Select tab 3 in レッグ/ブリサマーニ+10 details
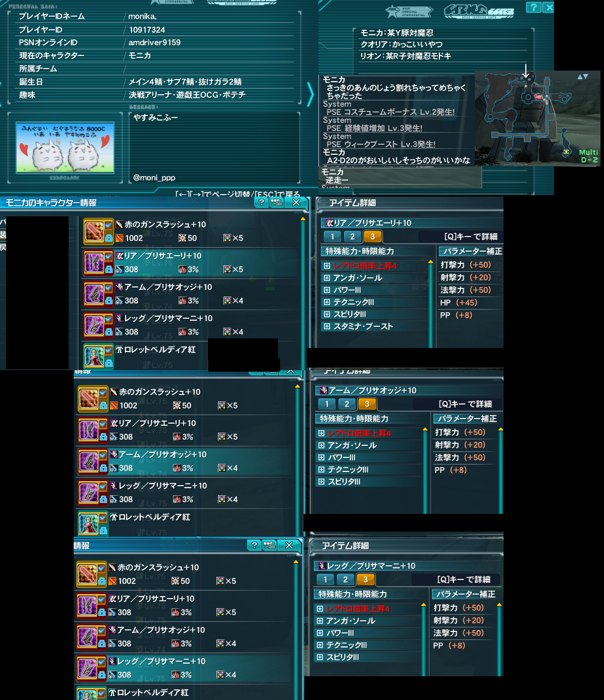 (365, 579)
